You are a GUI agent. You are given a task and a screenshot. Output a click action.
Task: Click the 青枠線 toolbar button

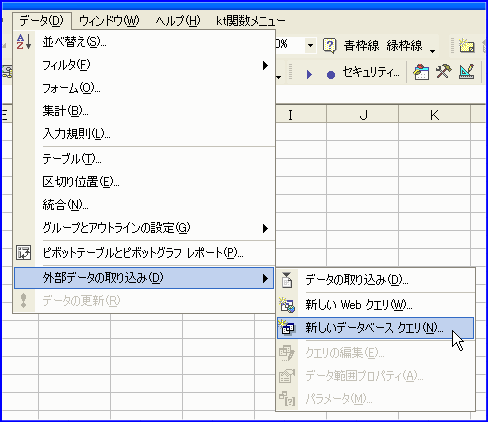pos(361,46)
